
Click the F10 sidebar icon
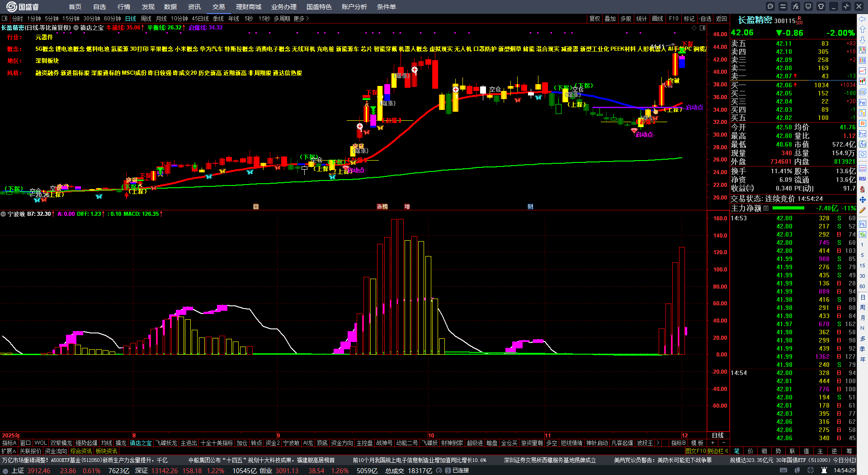[863, 102]
